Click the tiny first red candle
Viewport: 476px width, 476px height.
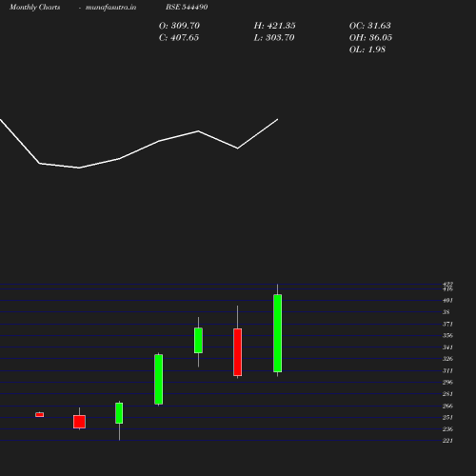pyautogui.click(x=40, y=415)
